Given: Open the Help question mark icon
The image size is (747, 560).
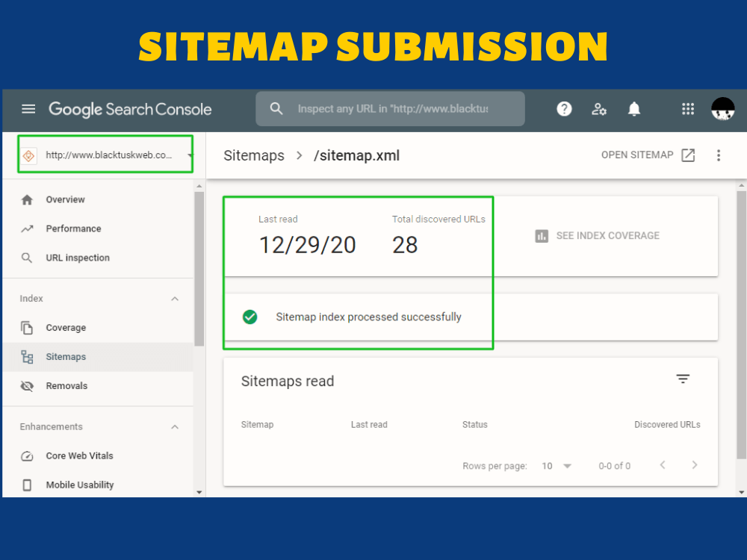Looking at the screenshot, I should 564,109.
